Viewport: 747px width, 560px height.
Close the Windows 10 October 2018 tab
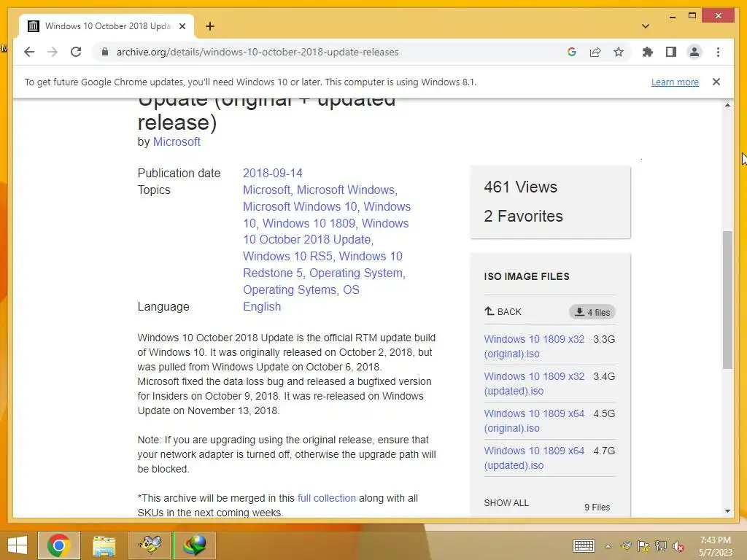pyautogui.click(x=182, y=26)
